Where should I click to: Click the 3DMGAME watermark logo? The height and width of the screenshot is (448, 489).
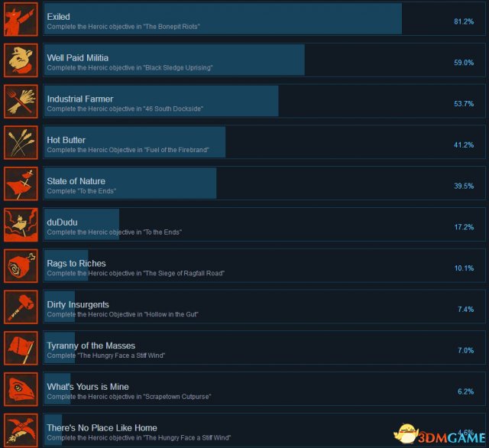point(440,434)
